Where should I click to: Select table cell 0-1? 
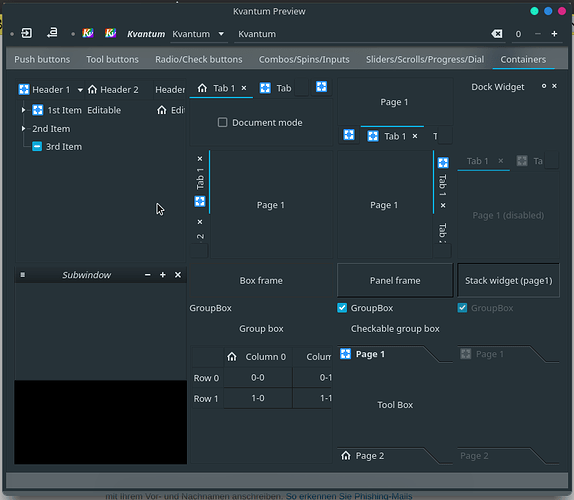click(x=312, y=378)
